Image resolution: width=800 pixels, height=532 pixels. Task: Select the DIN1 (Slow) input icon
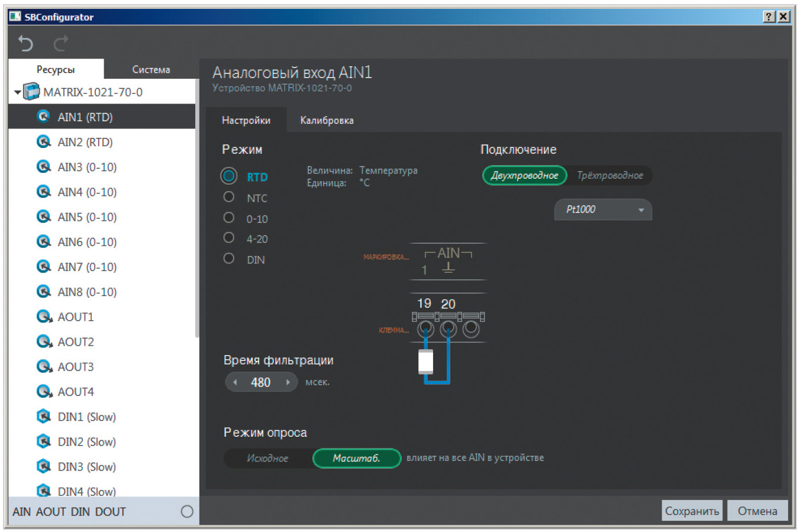[x=44, y=417]
